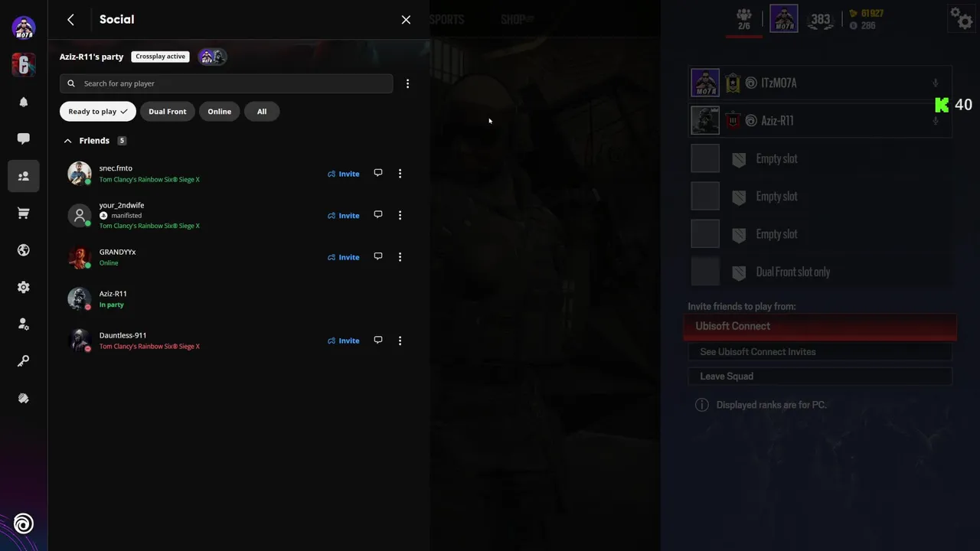Open the profile avatar in the sidebar
The image size is (980, 551).
tap(24, 28)
